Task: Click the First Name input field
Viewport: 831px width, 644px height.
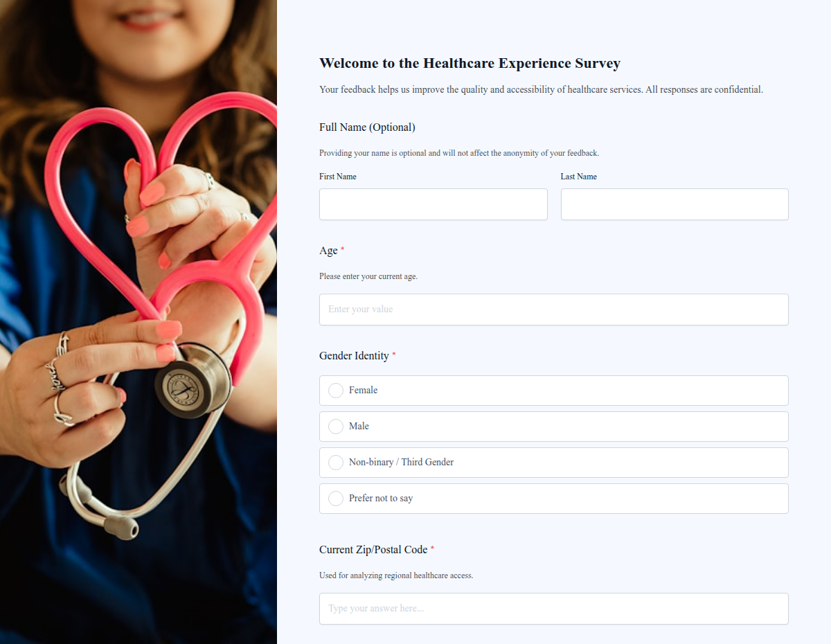Action: [433, 204]
